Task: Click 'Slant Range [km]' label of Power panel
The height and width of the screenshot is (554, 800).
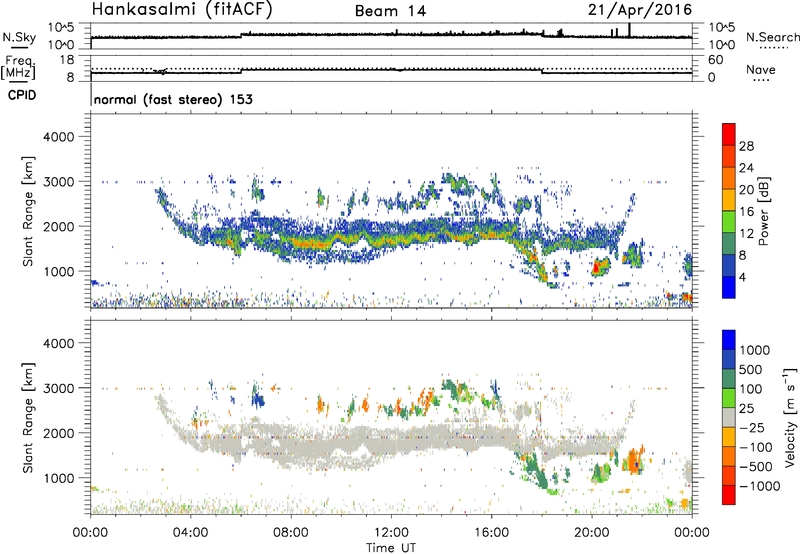Action: tap(28, 211)
